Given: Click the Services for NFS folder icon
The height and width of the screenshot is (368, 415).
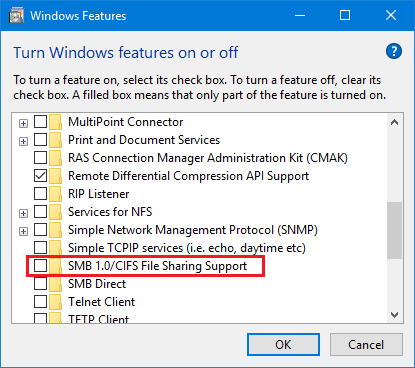Looking at the screenshot, I should click(x=55, y=212).
